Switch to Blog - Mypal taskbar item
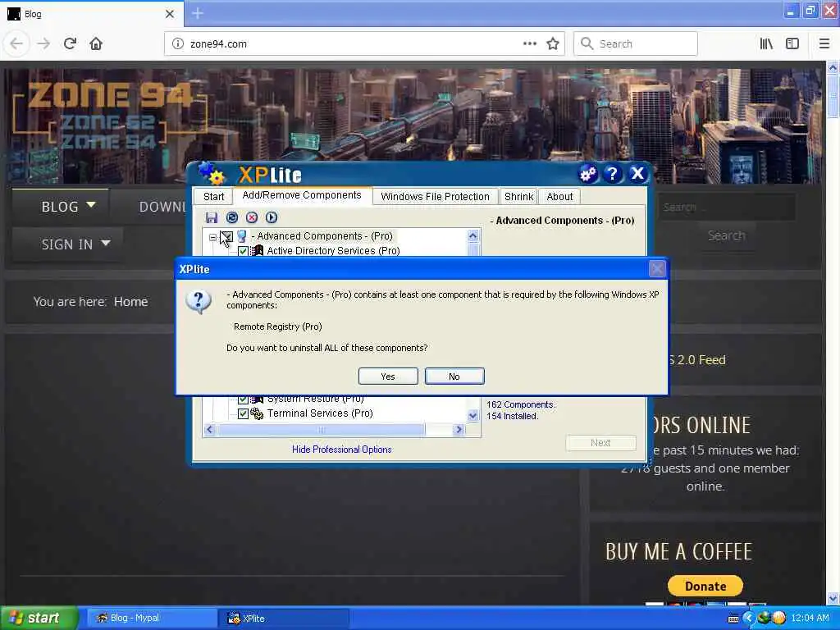This screenshot has height=630, width=840. click(x=152, y=619)
